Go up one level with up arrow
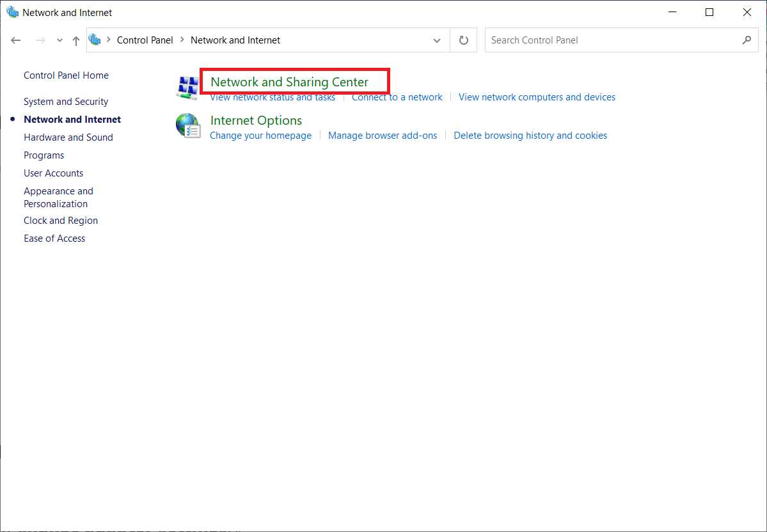Viewport: 767px width, 532px height. click(x=76, y=40)
